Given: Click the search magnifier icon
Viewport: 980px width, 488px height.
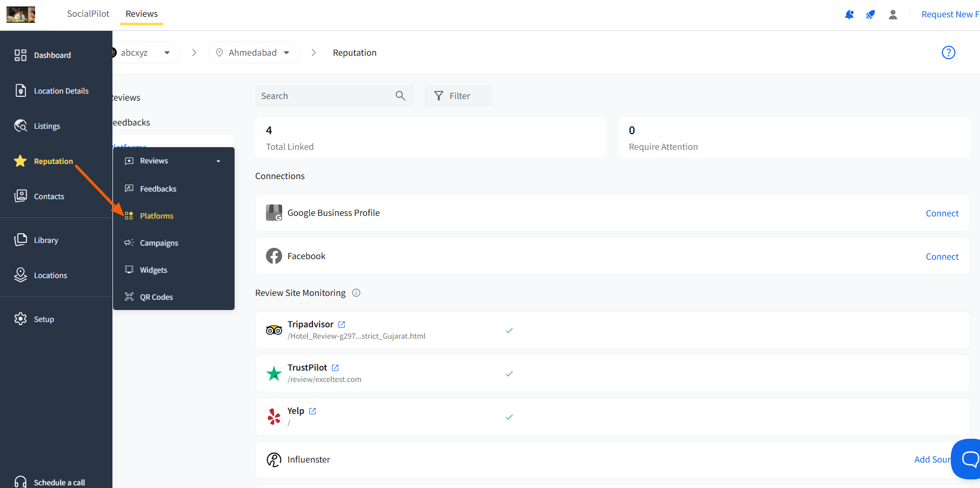Looking at the screenshot, I should [401, 96].
